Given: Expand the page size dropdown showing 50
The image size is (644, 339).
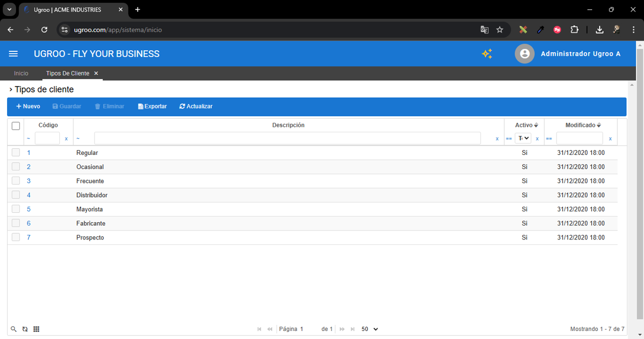Looking at the screenshot, I should pos(370,329).
